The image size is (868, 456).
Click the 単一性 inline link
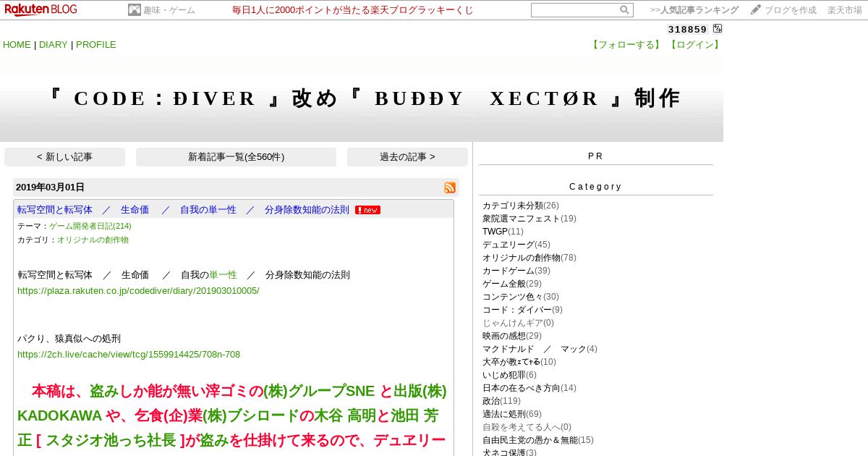pos(223,275)
